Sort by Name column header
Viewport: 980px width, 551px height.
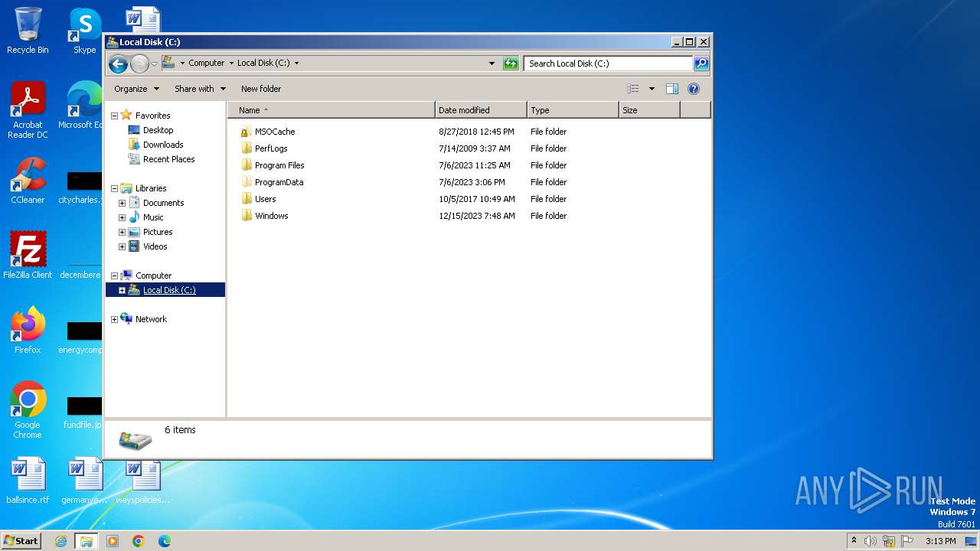pyautogui.click(x=331, y=110)
